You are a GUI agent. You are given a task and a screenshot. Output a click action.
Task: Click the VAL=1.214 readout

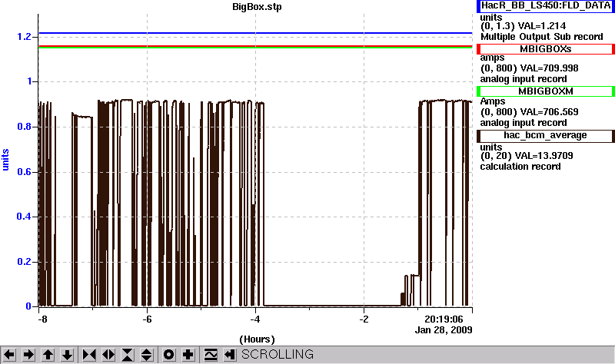542,26
